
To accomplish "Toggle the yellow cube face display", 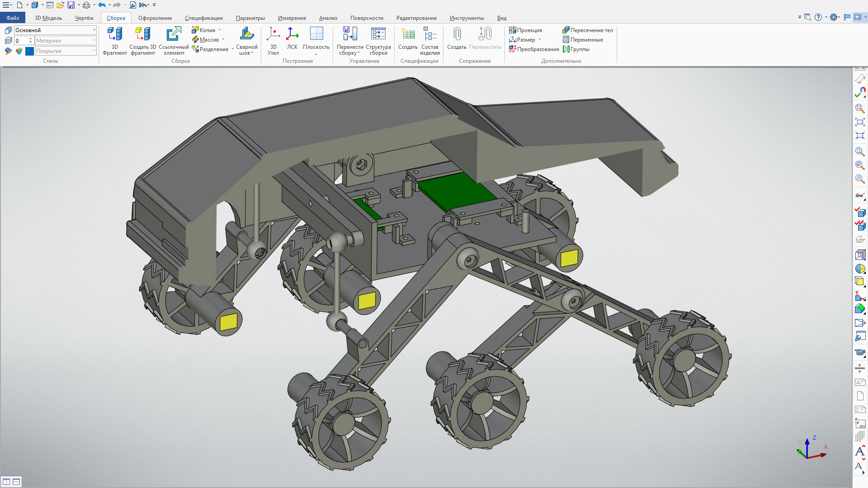I will [x=860, y=282].
